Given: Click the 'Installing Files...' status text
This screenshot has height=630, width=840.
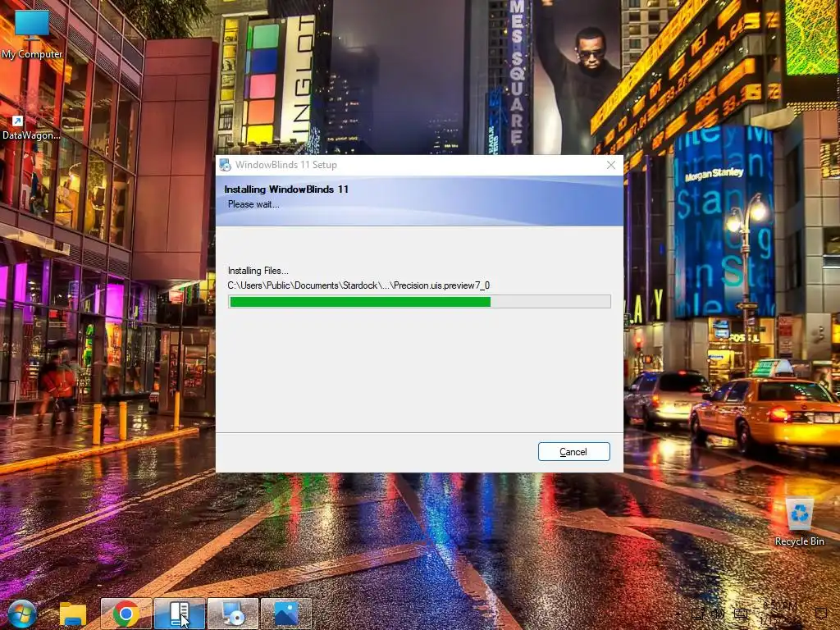Looking at the screenshot, I should (258, 271).
